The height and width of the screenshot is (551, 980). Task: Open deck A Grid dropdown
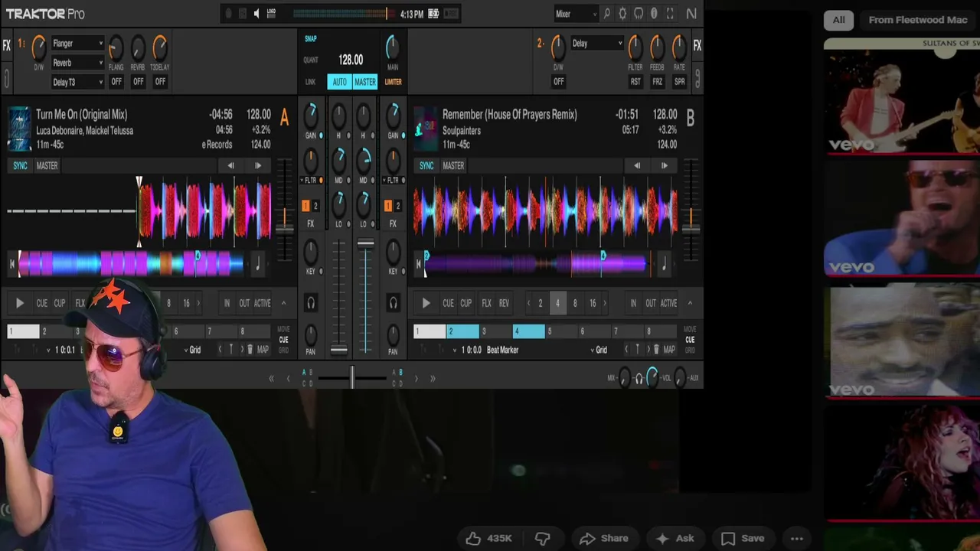[191, 350]
